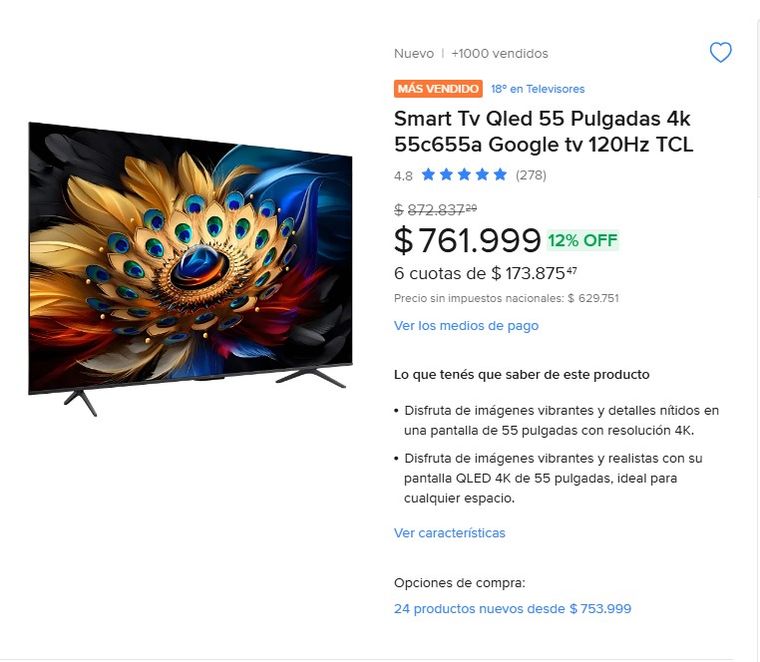Click the TCL TV product image
This screenshot has width=760, height=662.
point(190,269)
